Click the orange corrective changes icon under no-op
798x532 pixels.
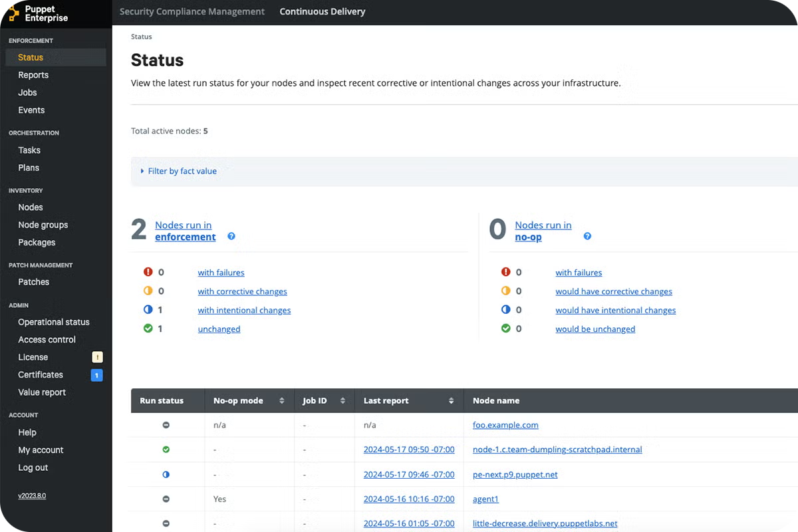pyautogui.click(x=505, y=291)
